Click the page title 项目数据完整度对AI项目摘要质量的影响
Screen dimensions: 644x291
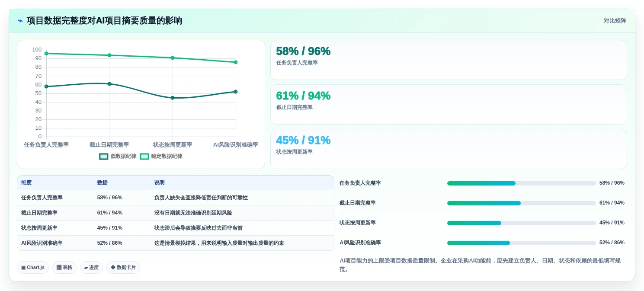tap(104, 21)
